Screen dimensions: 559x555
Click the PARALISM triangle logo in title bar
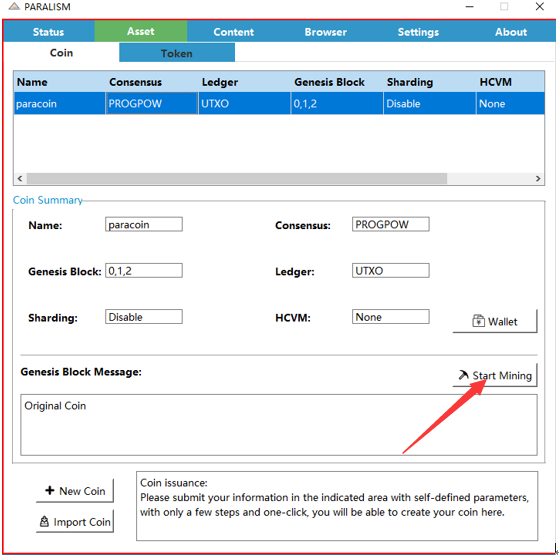click(14, 6)
